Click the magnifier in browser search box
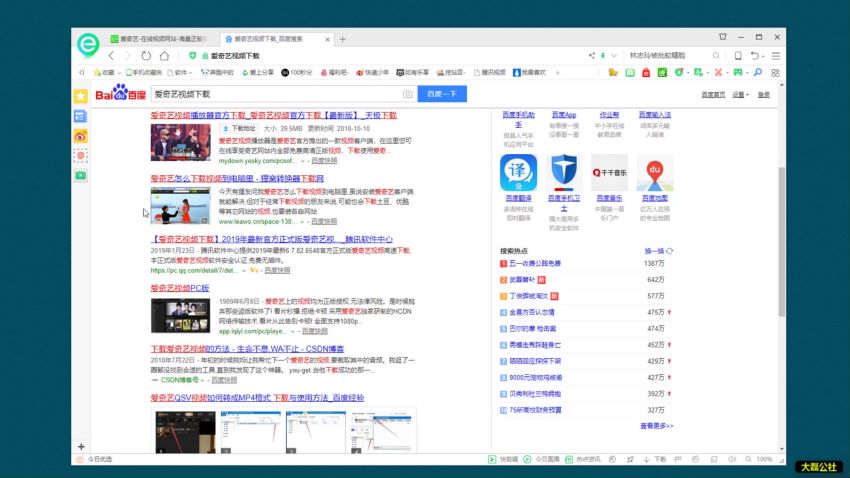This screenshot has width=850, height=478. [716, 55]
